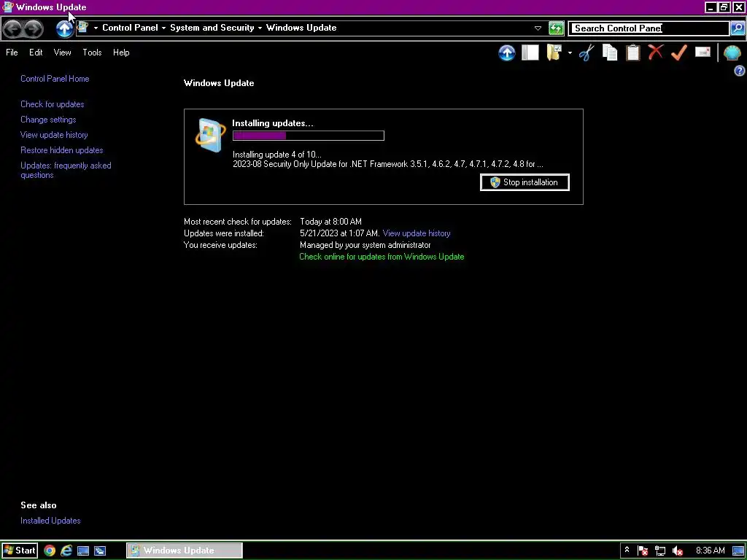Toggle the preview pane toolbar icon
The width and height of the screenshot is (747, 560).
(x=530, y=52)
